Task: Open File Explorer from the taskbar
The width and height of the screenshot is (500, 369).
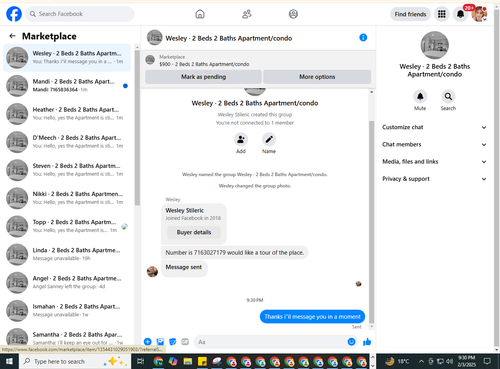Action: (188, 361)
